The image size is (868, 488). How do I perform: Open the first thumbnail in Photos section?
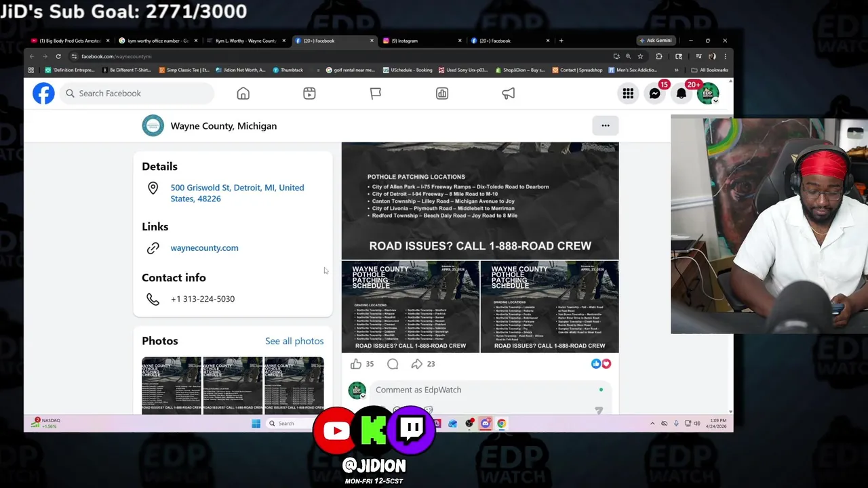click(172, 385)
